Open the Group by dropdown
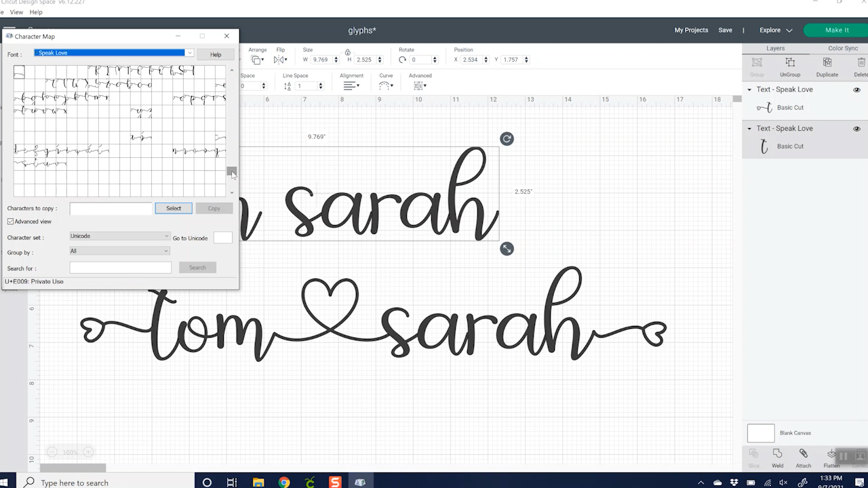This screenshot has width=868, height=488. tap(119, 251)
